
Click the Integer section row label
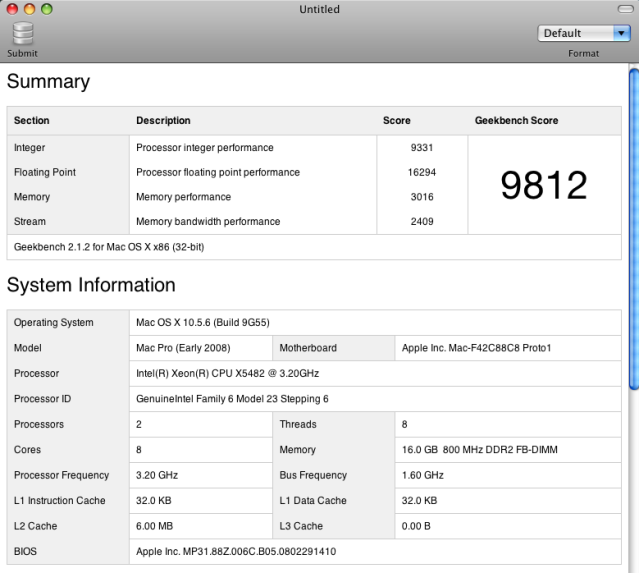(x=29, y=148)
